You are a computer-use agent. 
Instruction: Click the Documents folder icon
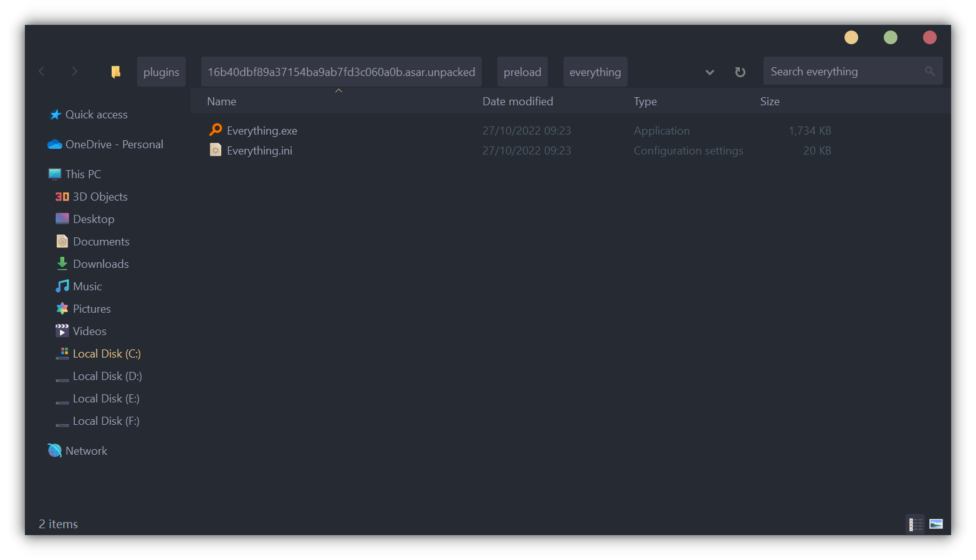[x=62, y=241]
